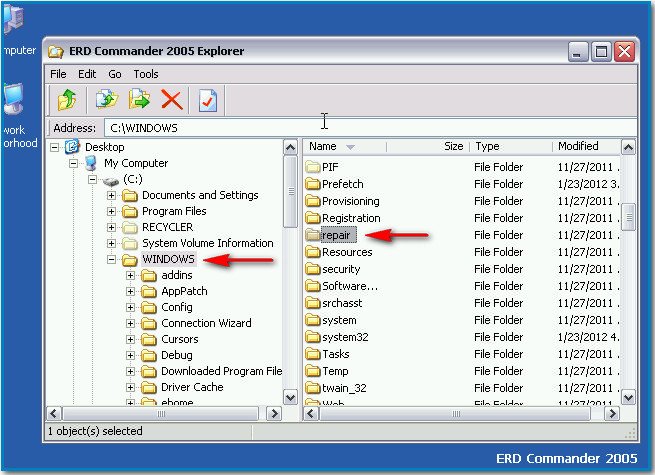Click the My Computer icon in the tree
Screen dimensions: 655x475
pyautogui.click(x=91, y=163)
